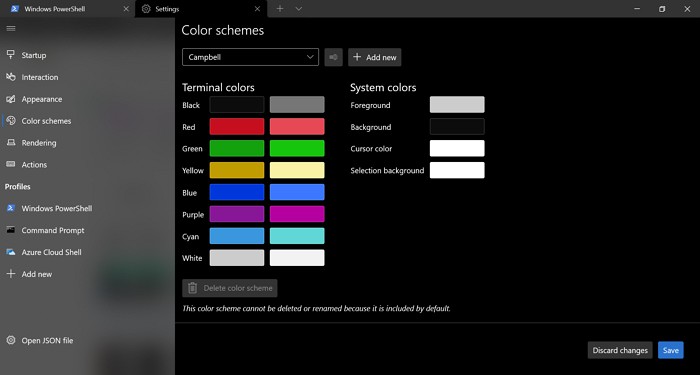Viewport: 700px width, 375px height.
Task: Open the Rendering settings page
Action: tap(88, 142)
